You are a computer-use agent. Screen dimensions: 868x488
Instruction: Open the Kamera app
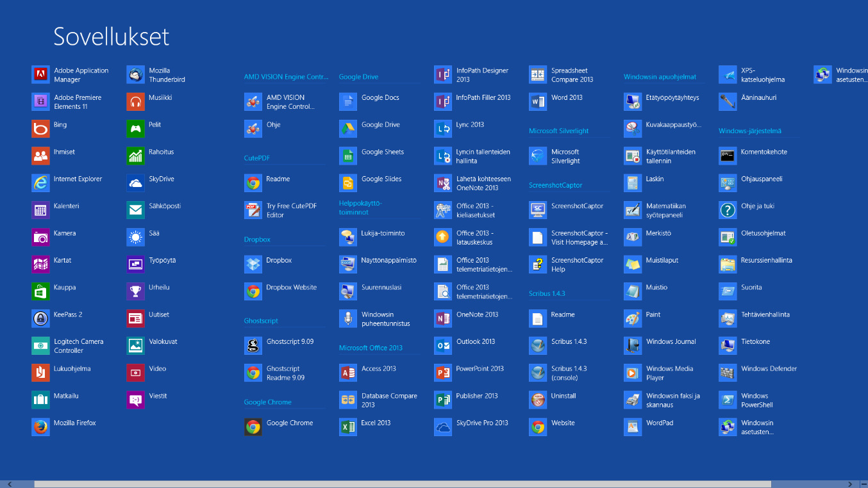[54, 237]
